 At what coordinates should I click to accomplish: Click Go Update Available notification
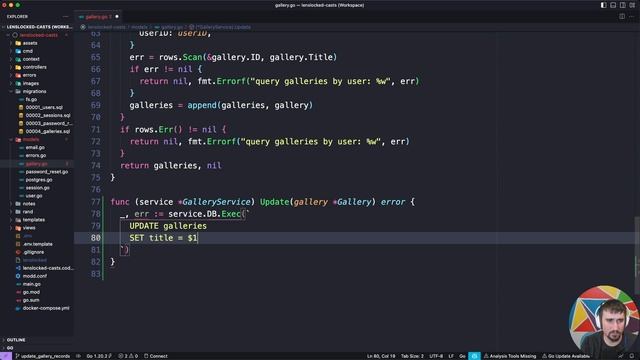click(x=565, y=356)
